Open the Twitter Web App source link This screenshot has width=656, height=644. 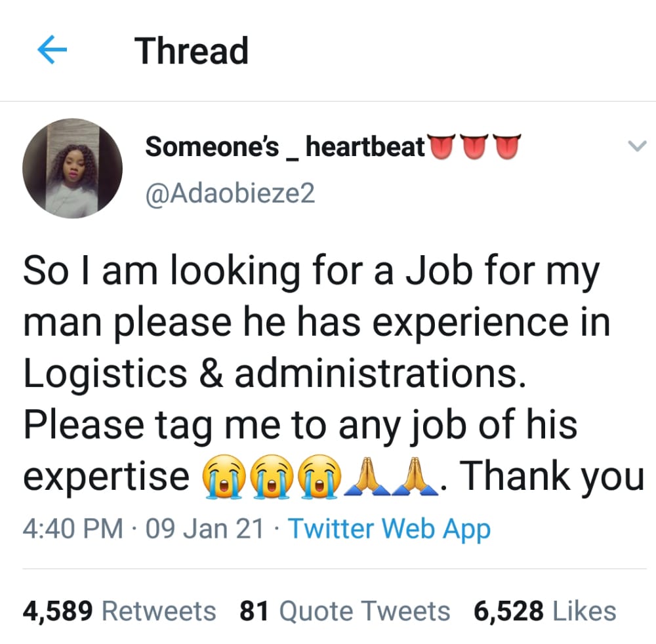pyautogui.click(x=389, y=529)
